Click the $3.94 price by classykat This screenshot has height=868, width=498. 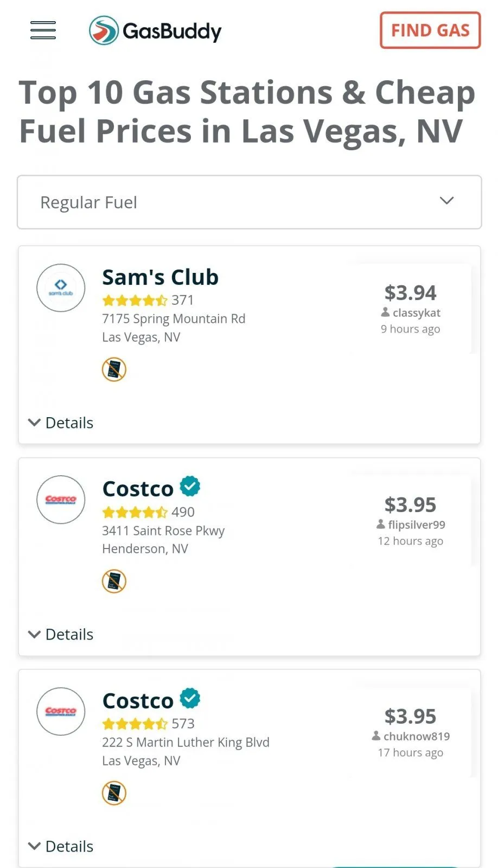pyautogui.click(x=410, y=293)
